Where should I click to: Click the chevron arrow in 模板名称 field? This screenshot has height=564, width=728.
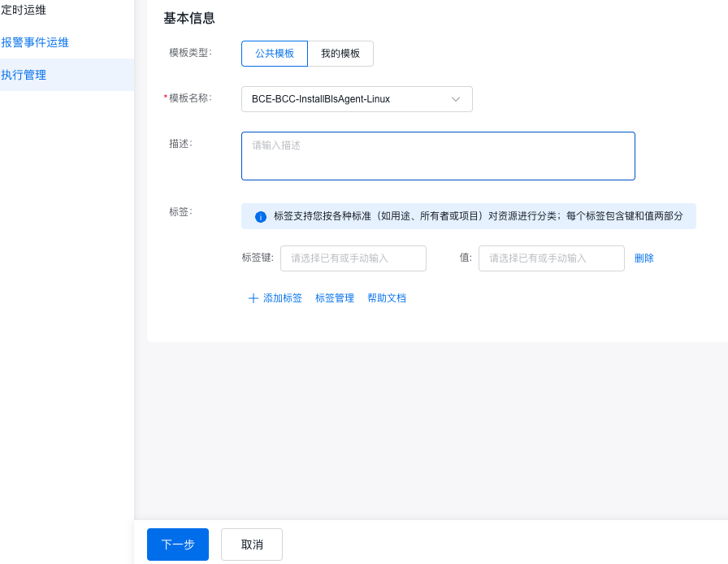[456, 99]
